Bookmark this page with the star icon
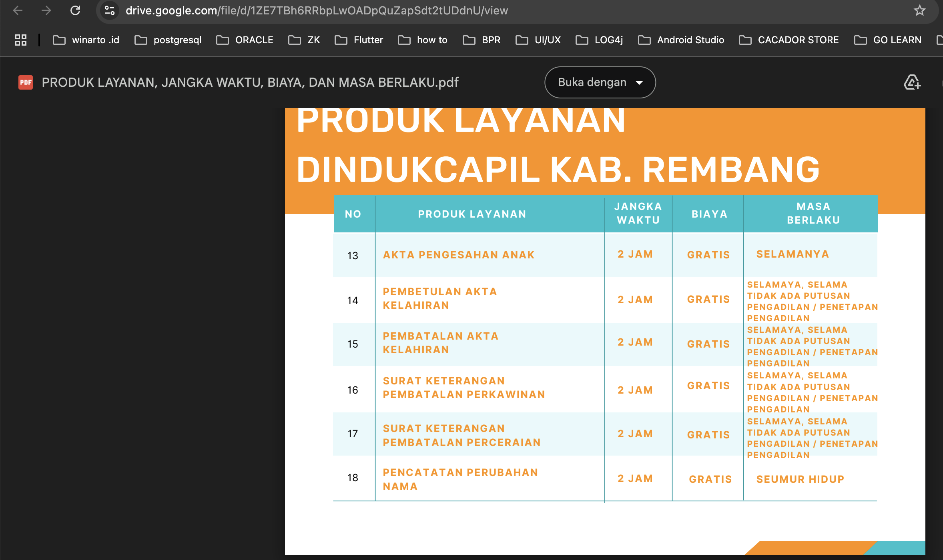The width and height of the screenshot is (943, 560). tap(920, 10)
